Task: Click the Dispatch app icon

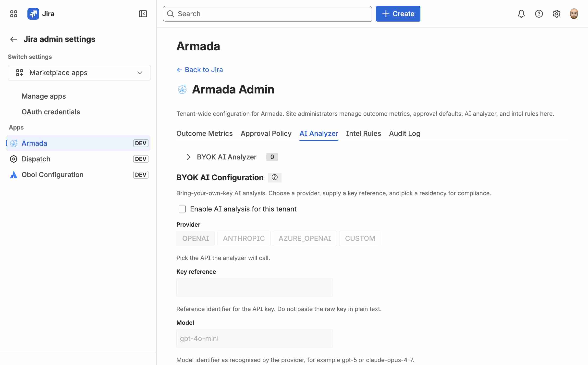Action: (14, 159)
